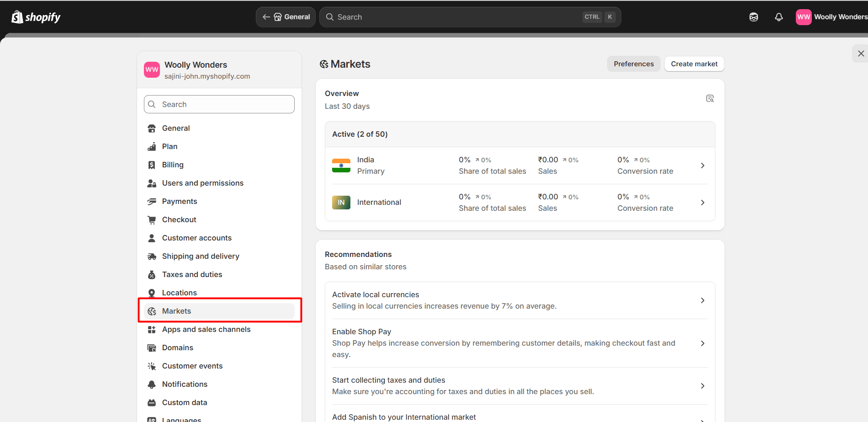This screenshot has width=868, height=422.
Task: Click the Locations pin icon
Action: [152, 293]
